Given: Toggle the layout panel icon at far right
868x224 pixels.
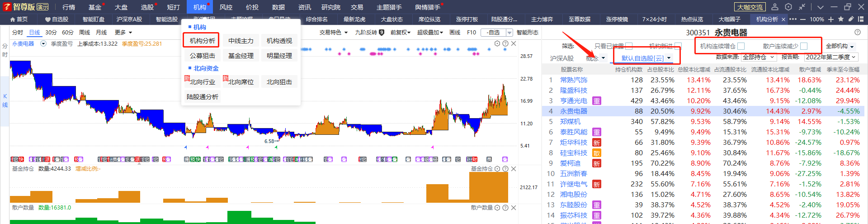Looking at the screenshot, I should click(861, 19).
